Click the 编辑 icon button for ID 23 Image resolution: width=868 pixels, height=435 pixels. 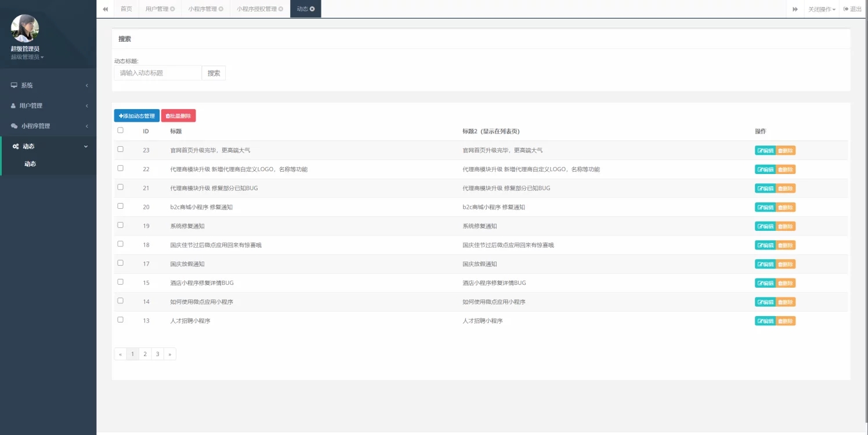click(765, 151)
